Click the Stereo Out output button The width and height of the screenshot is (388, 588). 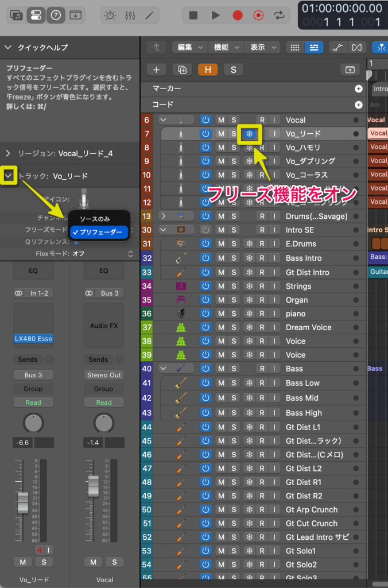click(104, 375)
